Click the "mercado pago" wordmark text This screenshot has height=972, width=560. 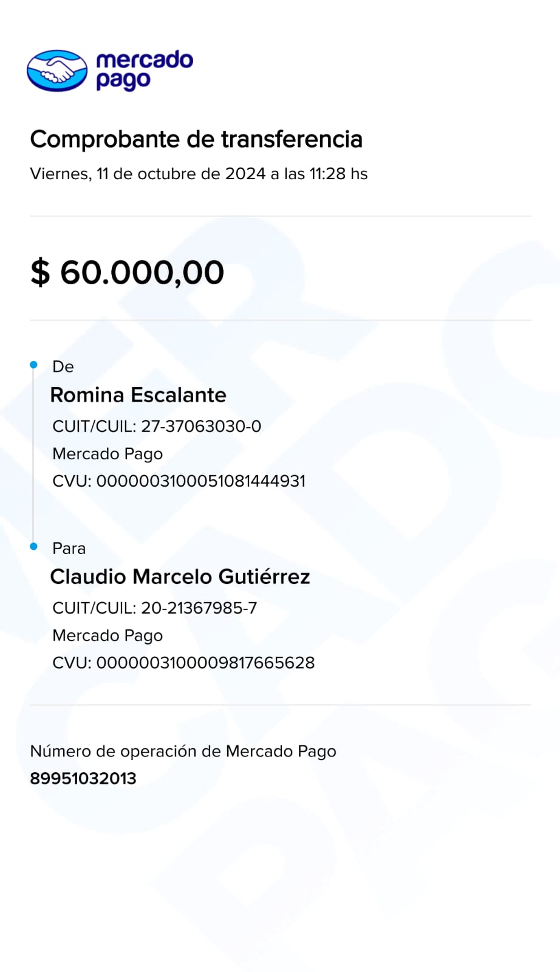[145, 70]
